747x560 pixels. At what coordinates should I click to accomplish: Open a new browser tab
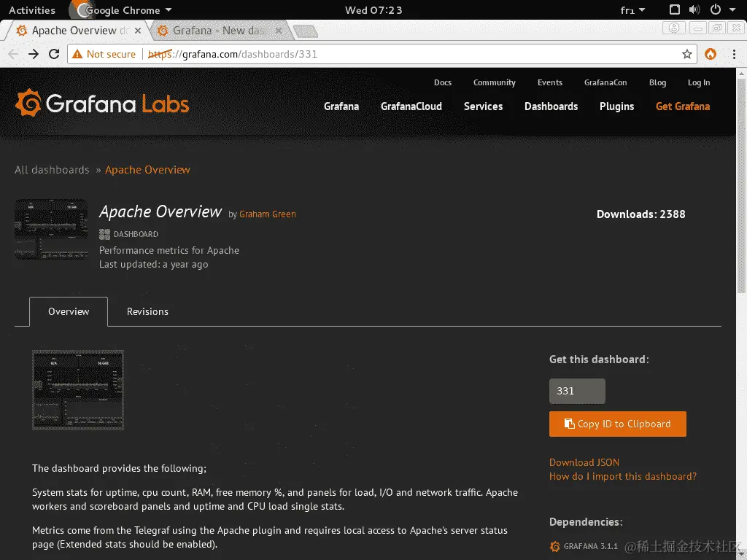[306, 31]
